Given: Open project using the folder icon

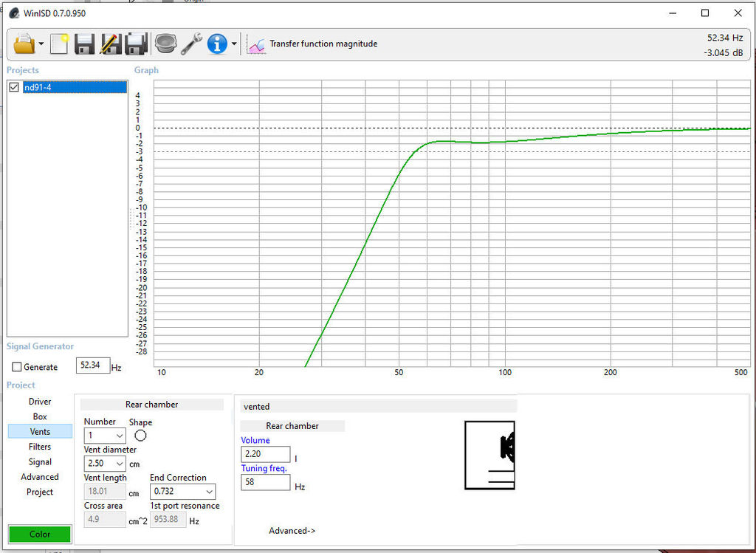Looking at the screenshot, I should (24, 44).
